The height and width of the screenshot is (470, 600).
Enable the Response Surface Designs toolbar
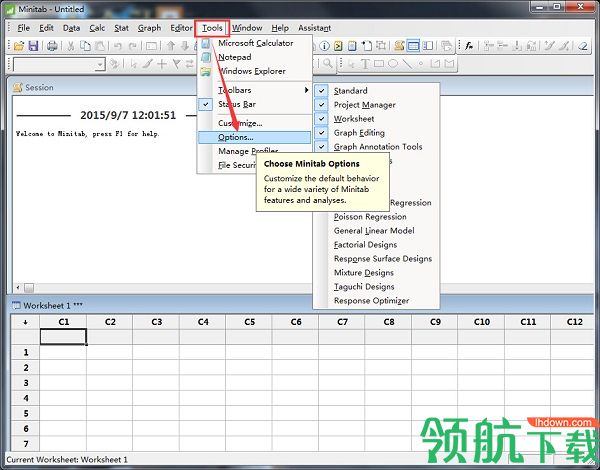click(383, 259)
